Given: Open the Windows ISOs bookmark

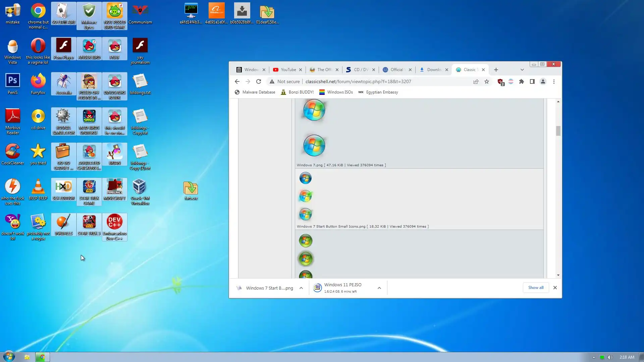Looking at the screenshot, I should point(336,92).
